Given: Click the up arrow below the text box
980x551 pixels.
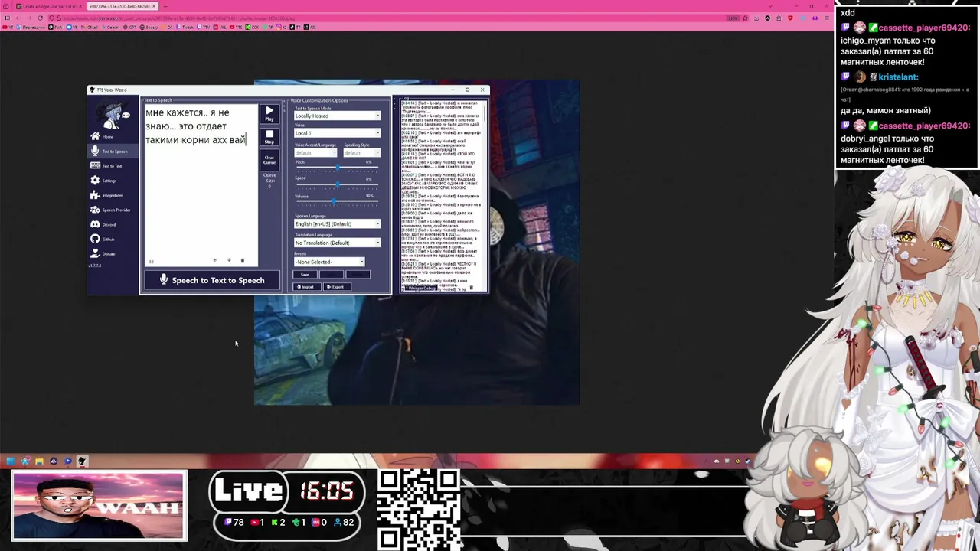Looking at the screenshot, I should (214, 260).
